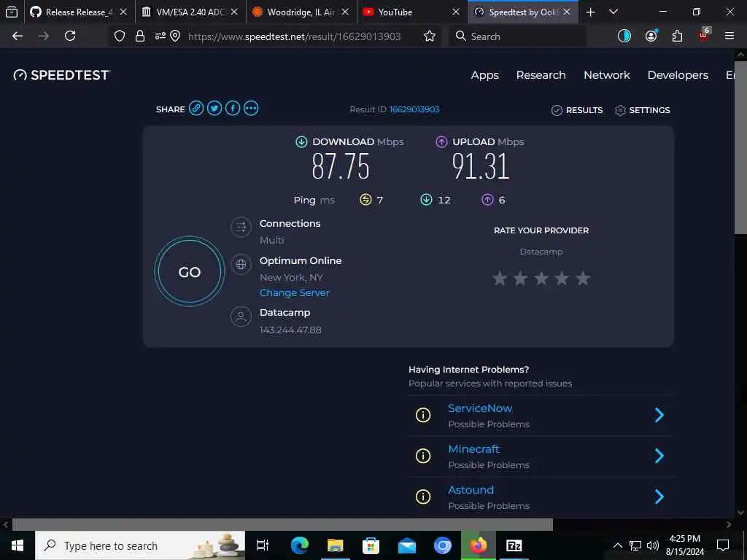The height and width of the screenshot is (560, 747).
Task: View site security via padlock icon
Action: (x=139, y=36)
